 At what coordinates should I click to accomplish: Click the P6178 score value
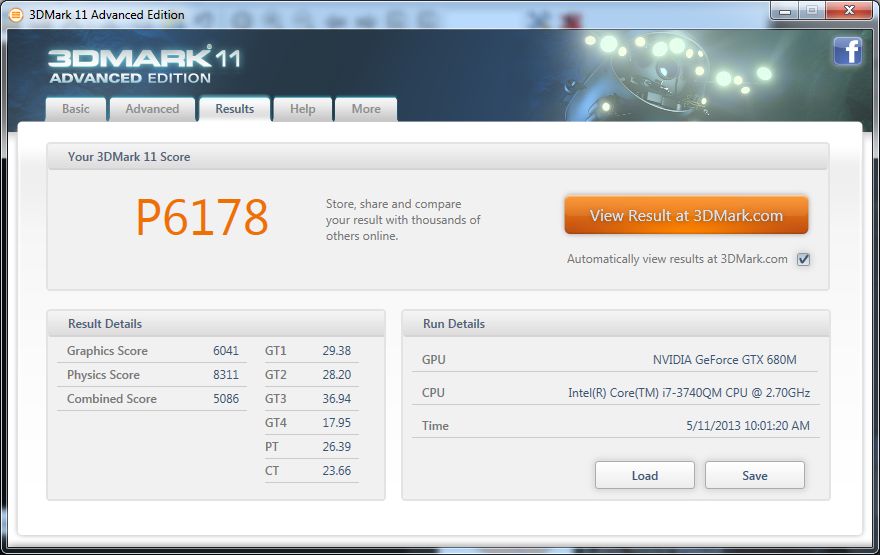coord(202,218)
